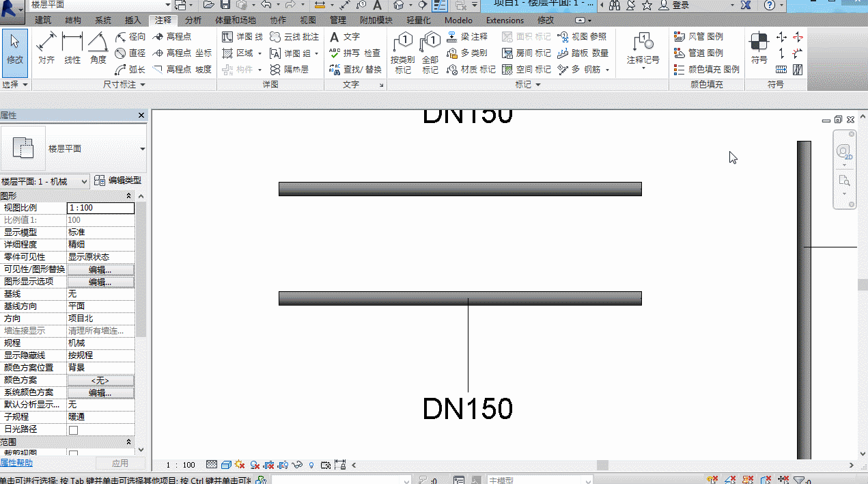Collapse the 图形 properties section
This screenshot has height=484, width=868.
[129, 196]
